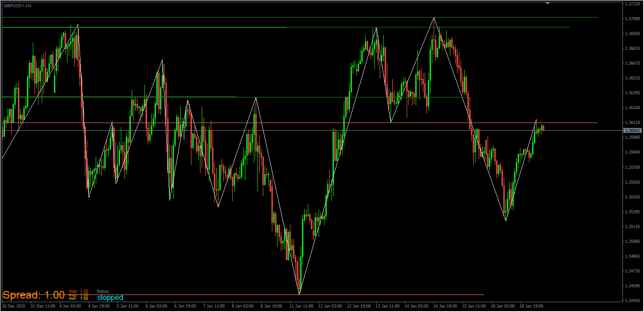Click the '8 Jan 19:00' time axis label
Viewport: 644px width, 312px height.
tap(271, 306)
